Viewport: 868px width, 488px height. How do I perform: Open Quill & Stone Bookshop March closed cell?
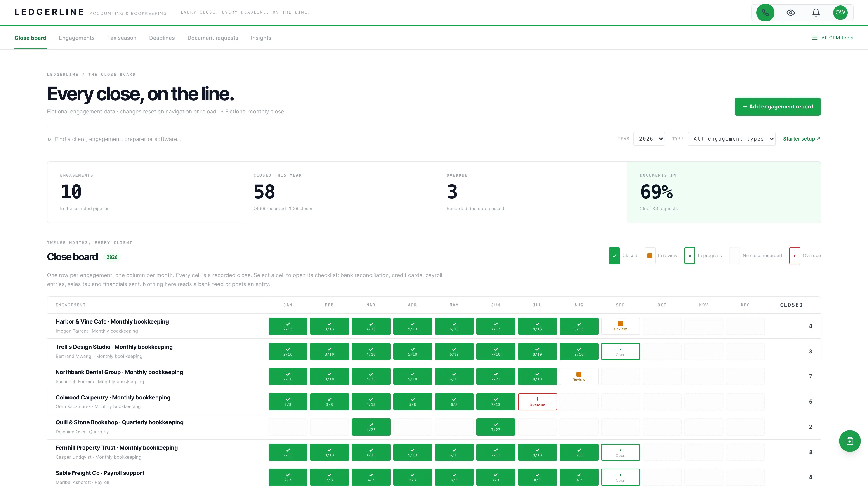371,427
